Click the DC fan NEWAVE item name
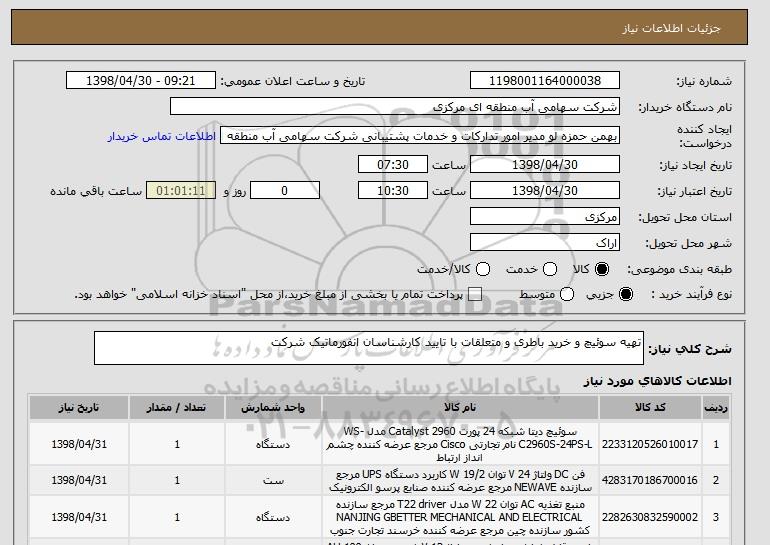 click(460, 481)
